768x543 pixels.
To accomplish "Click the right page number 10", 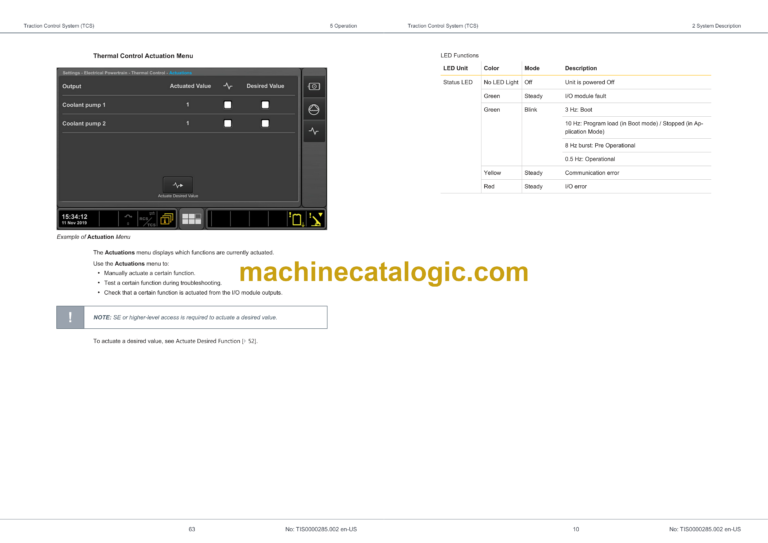I will coord(576,529).
